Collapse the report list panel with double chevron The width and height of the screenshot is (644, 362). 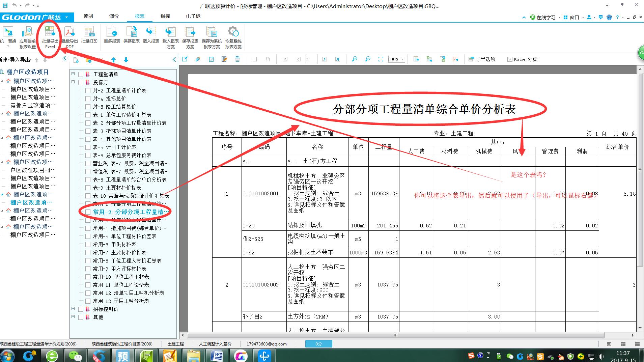point(174,60)
